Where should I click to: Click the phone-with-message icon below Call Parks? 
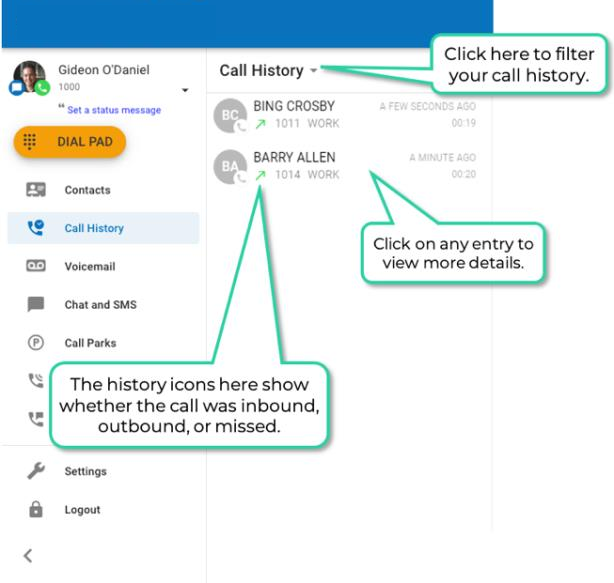36,419
